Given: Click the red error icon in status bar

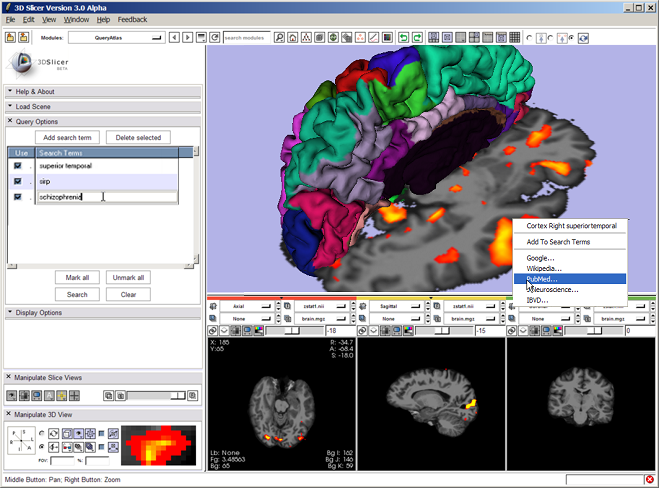Looking at the screenshot, I should pos(650,479).
